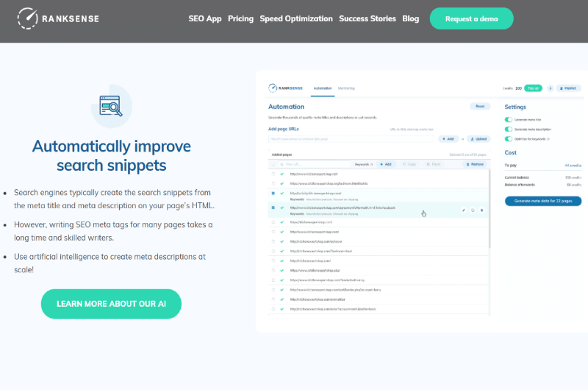The image size is (588, 390).
Task: Open the Hamlet user account button
Action: [568, 88]
